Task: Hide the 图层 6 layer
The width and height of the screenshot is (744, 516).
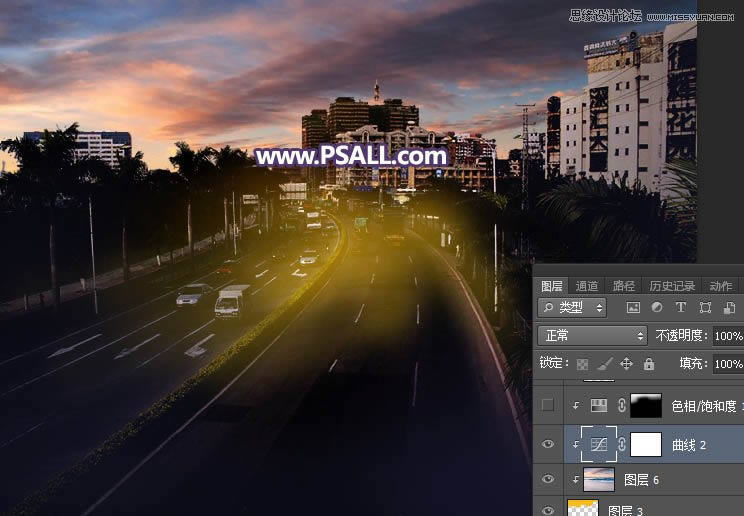Action: 547,480
